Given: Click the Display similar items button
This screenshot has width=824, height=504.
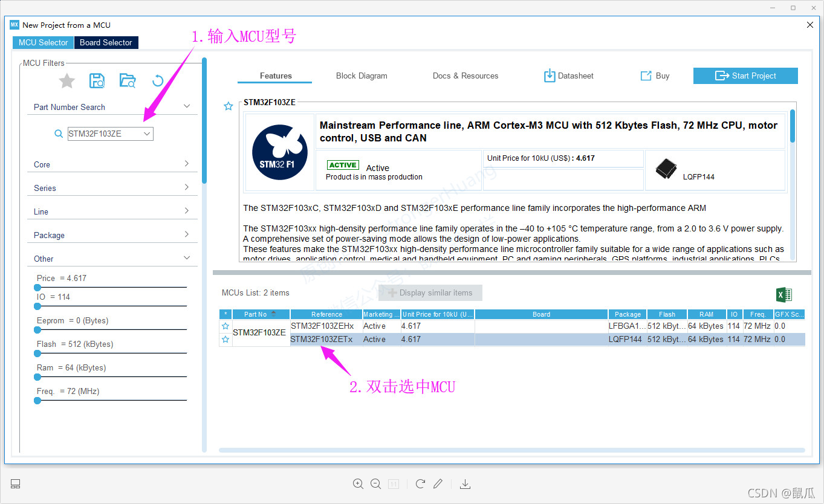Looking at the screenshot, I should (x=430, y=292).
